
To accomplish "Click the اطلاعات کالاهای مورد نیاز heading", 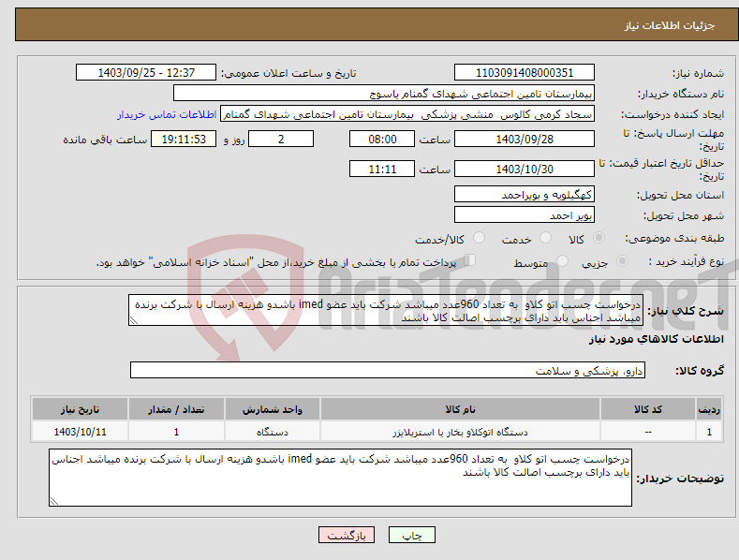I will click(656, 339).
